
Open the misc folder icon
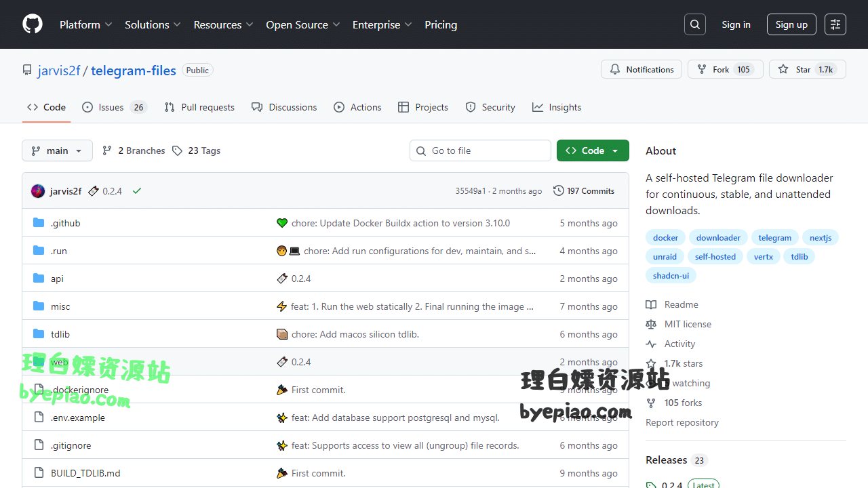pos(39,306)
